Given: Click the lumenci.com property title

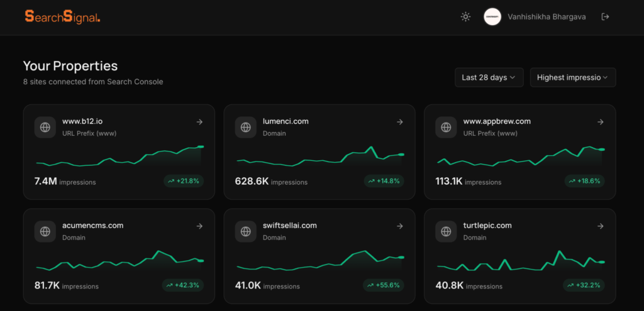Looking at the screenshot, I should point(286,121).
